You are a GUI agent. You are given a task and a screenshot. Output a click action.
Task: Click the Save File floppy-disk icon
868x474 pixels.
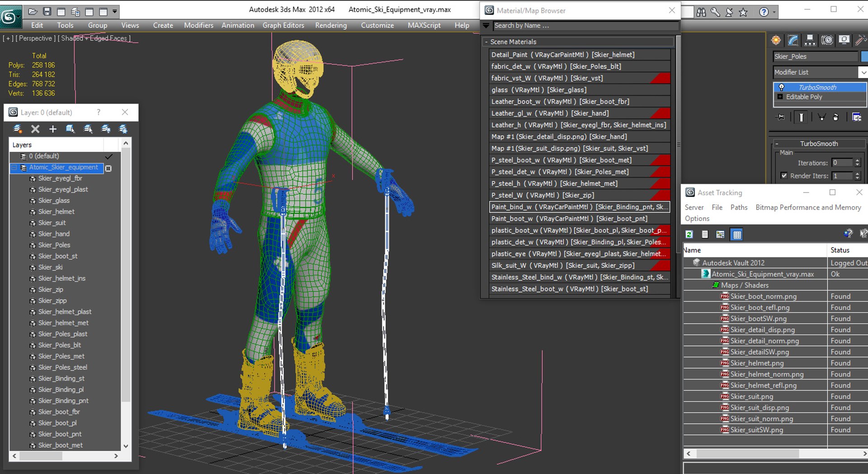click(x=47, y=11)
